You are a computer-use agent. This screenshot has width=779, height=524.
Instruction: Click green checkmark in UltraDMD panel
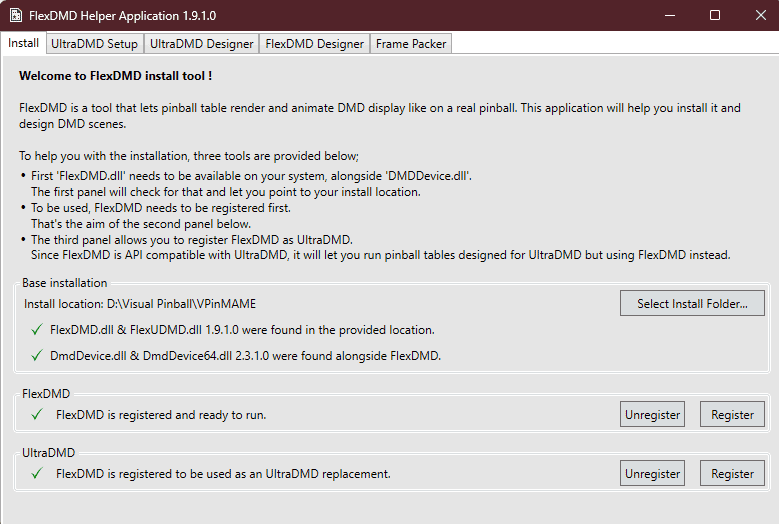[37, 473]
